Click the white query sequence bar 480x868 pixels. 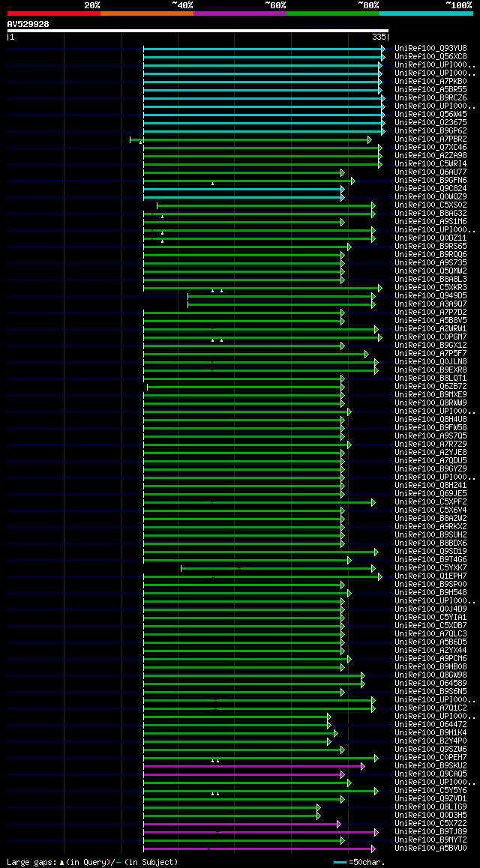pyautogui.click(x=198, y=31)
